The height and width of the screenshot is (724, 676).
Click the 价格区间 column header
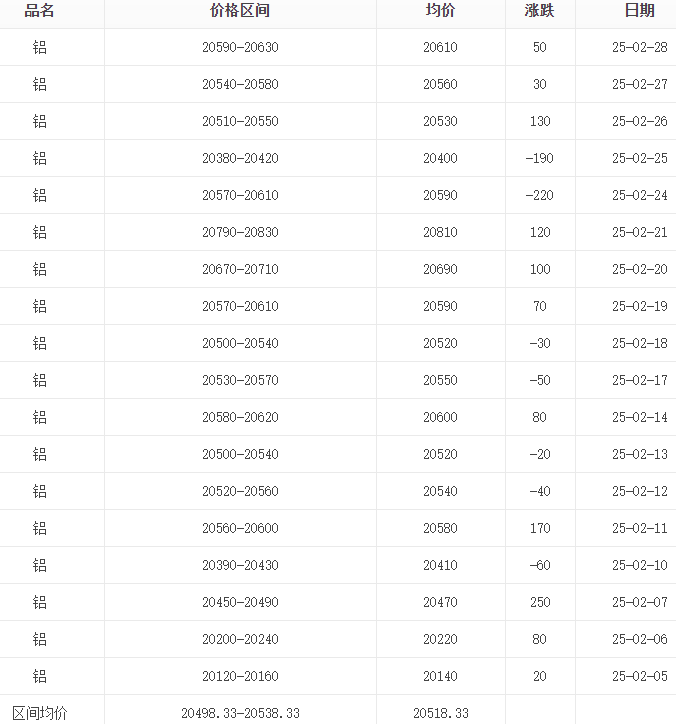[240, 11]
